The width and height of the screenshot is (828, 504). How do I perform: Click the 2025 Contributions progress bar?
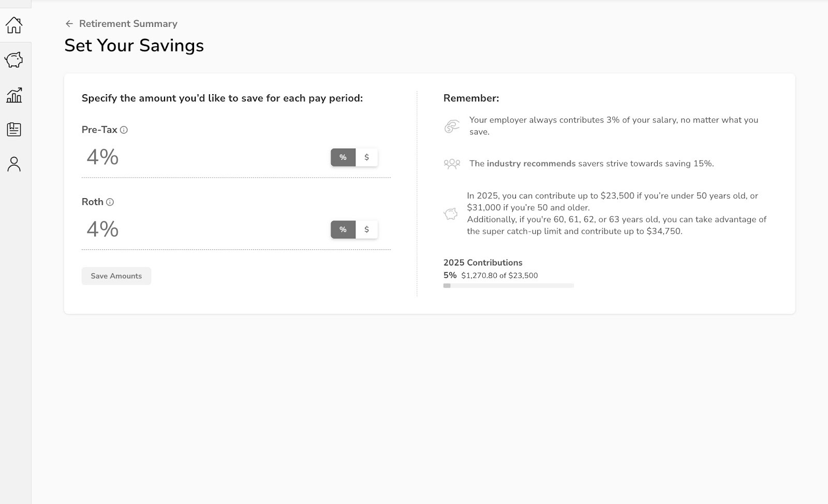508,286
